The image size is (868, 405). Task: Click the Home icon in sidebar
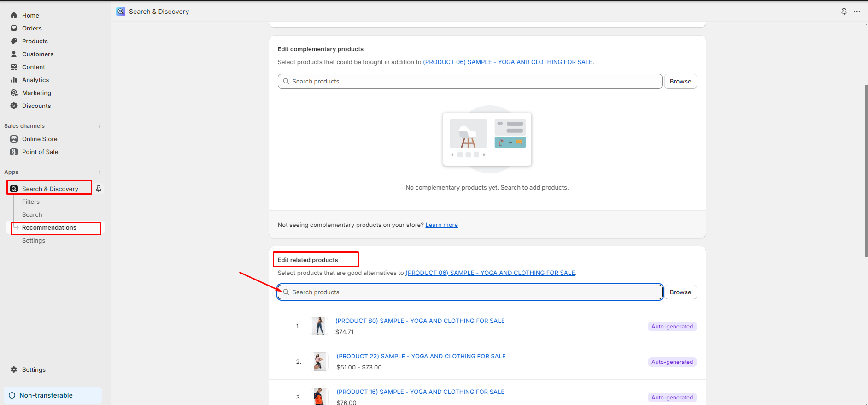click(x=14, y=15)
